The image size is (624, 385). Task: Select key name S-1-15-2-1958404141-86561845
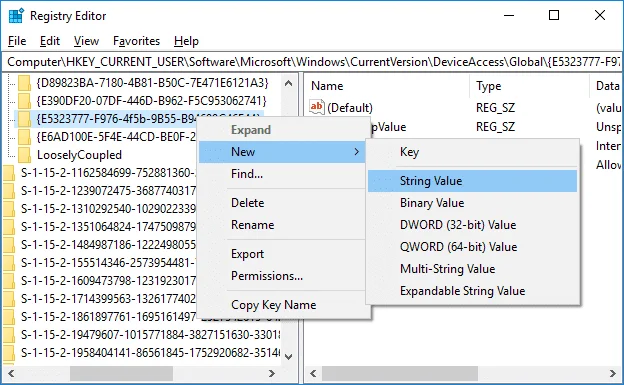(151, 353)
